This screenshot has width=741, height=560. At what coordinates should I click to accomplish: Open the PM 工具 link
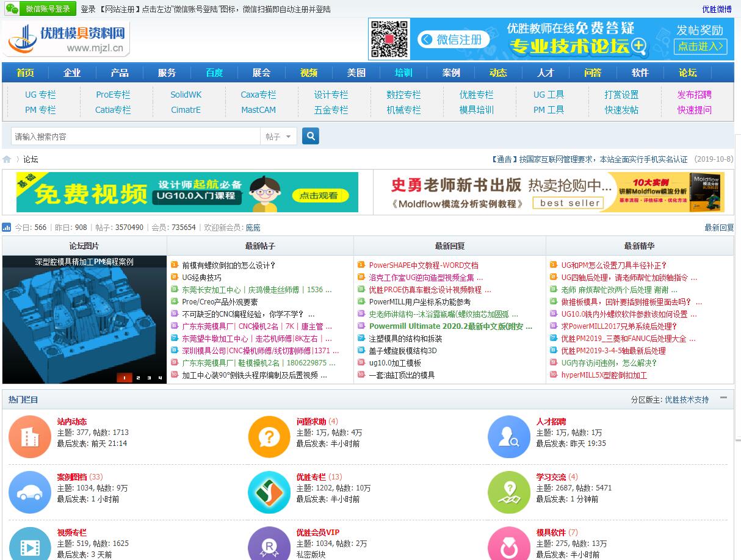tap(549, 110)
